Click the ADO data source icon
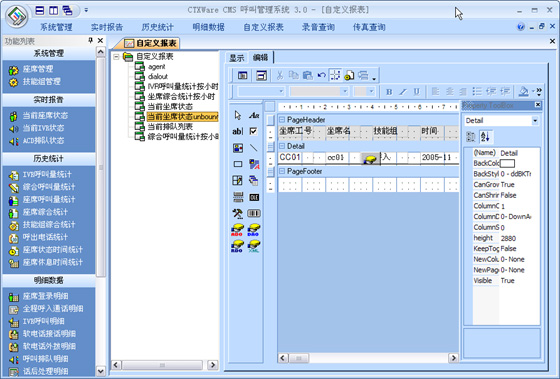This screenshot has height=379, width=560. (238, 230)
